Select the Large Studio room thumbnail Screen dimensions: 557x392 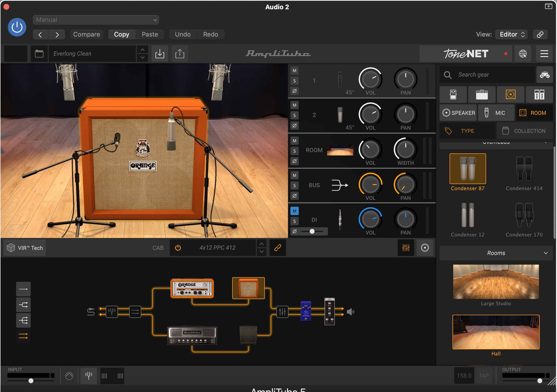496,282
